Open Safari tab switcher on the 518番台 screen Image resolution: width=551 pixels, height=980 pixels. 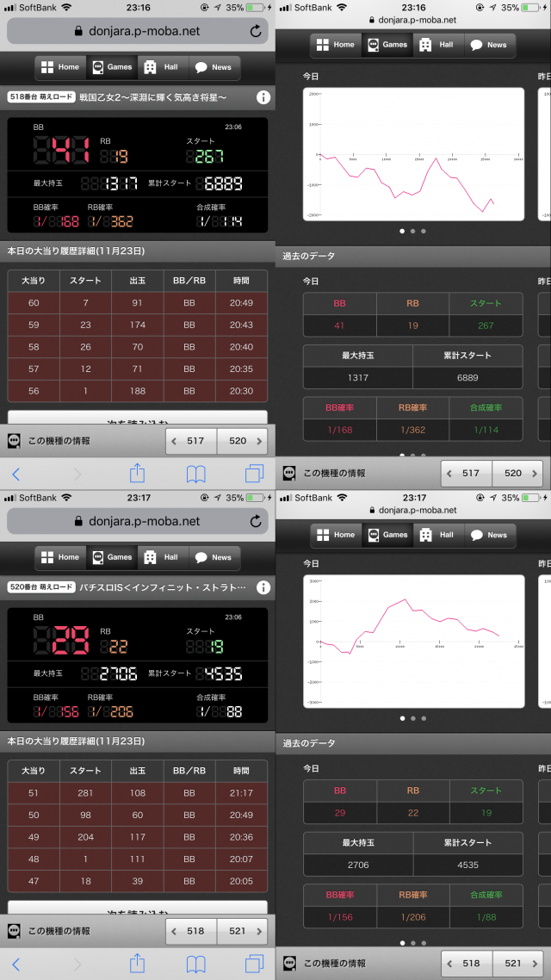coord(254,474)
